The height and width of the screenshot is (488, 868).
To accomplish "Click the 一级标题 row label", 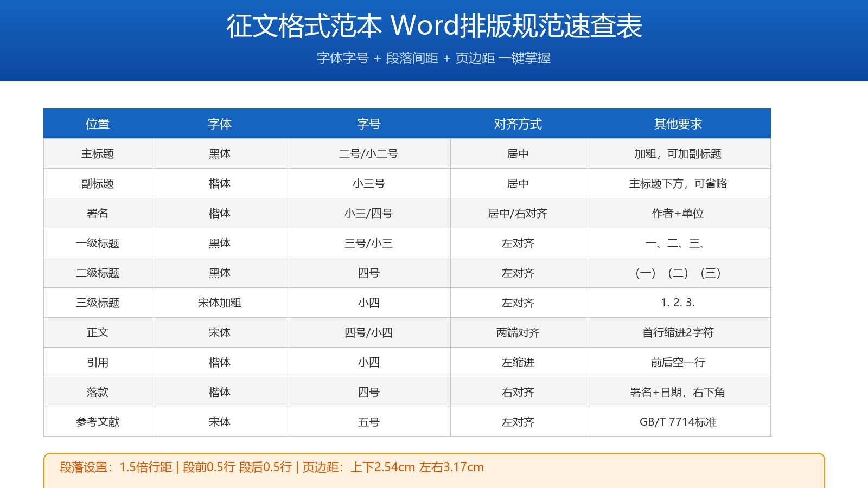I will (98, 243).
